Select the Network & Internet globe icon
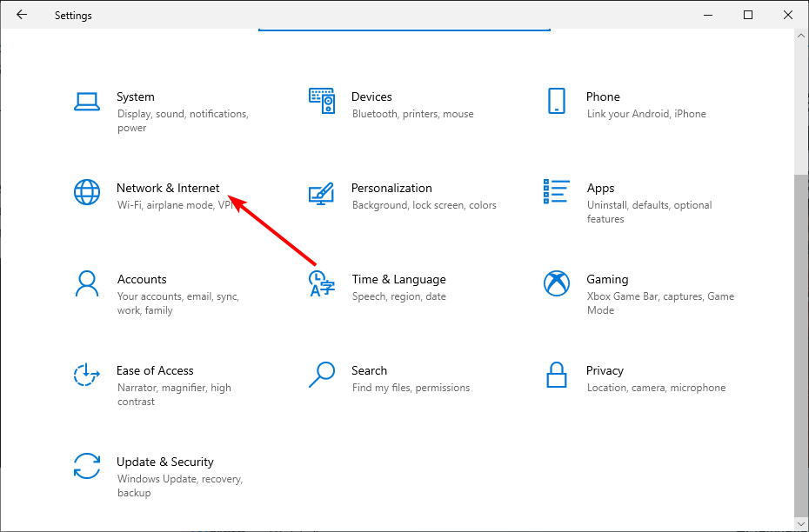The width and height of the screenshot is (809, 532). tap(87, 192)
